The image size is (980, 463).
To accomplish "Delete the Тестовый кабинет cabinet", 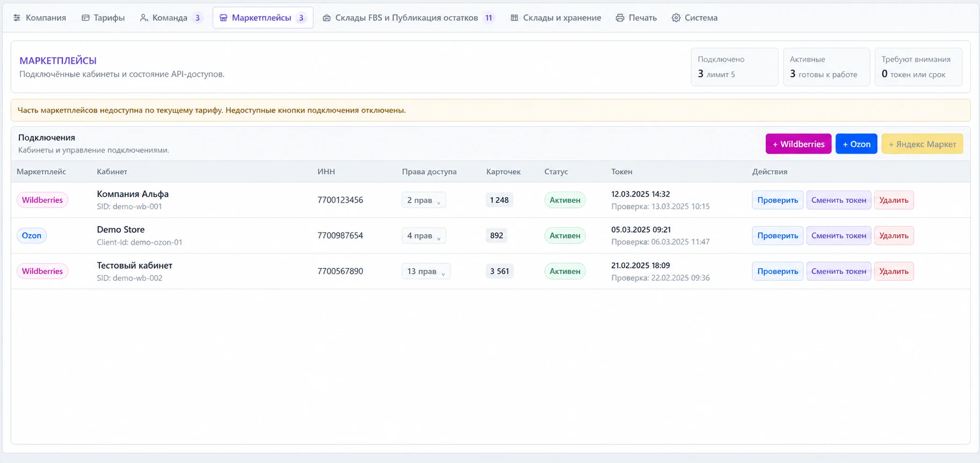I will [894, 271].
